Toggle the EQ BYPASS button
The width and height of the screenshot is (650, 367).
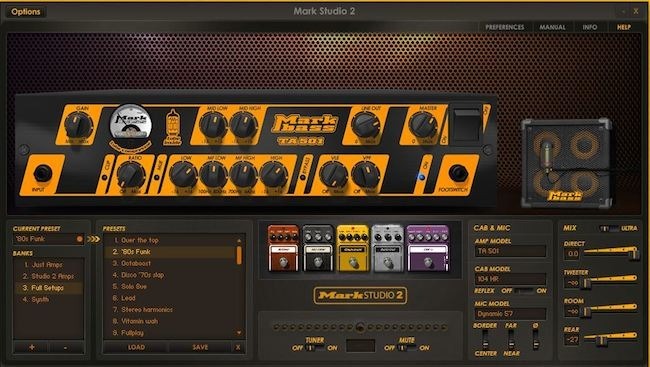pos(303,177)
